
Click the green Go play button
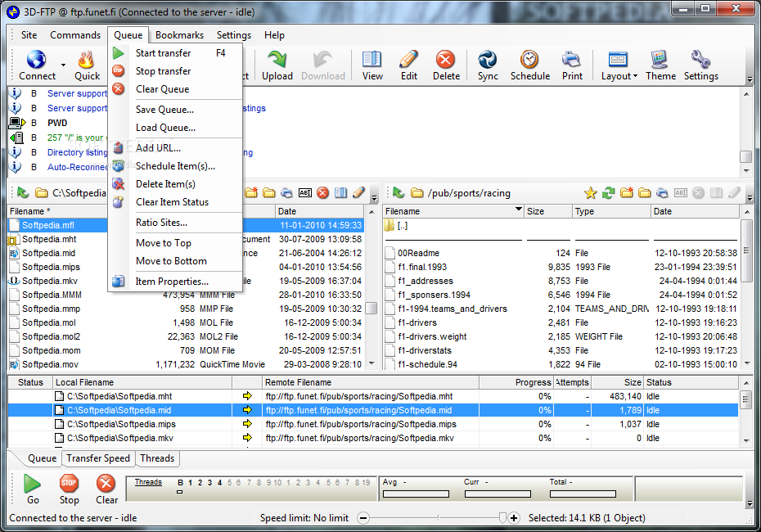[x=33, y=484]
